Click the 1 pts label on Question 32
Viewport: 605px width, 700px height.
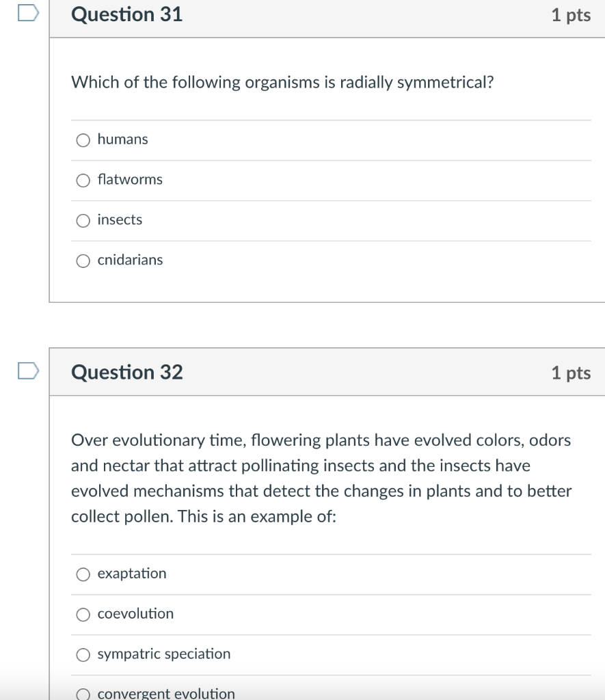tap(571, 373)
